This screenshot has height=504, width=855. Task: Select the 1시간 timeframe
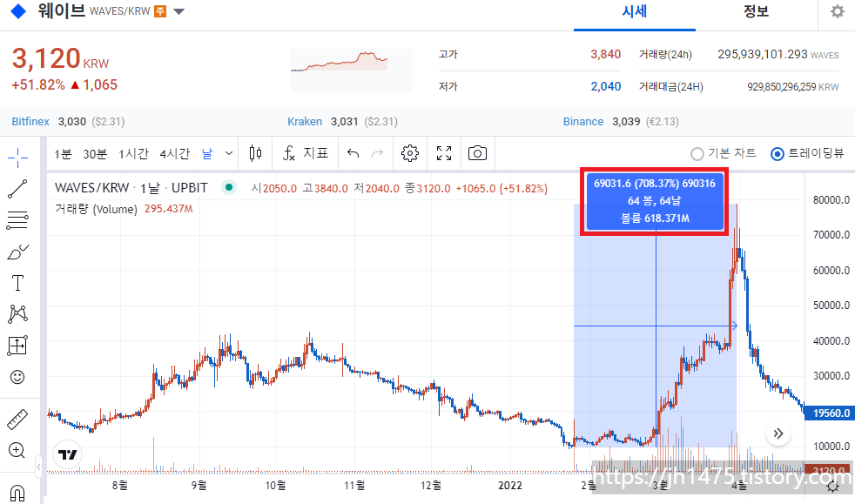tap(133, 154)
